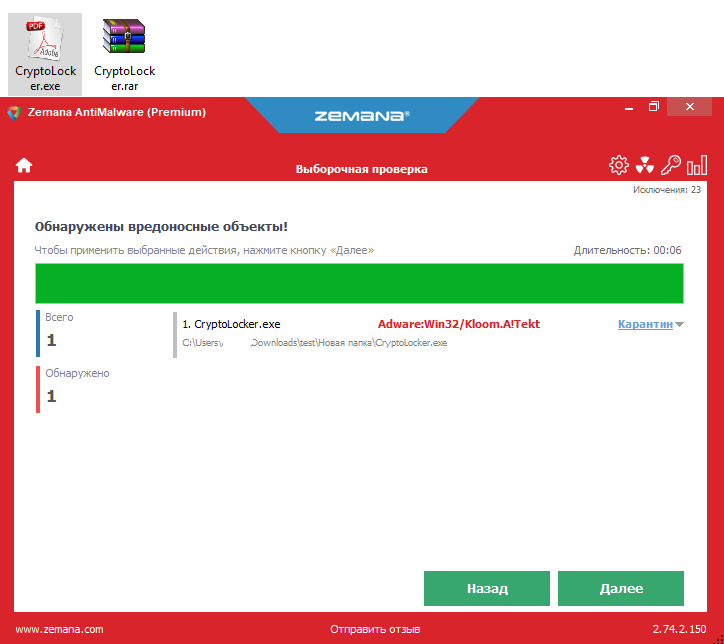Click the Карантин action link
The width and height of the screenshot is (724, 644).
tap(645, 324)
